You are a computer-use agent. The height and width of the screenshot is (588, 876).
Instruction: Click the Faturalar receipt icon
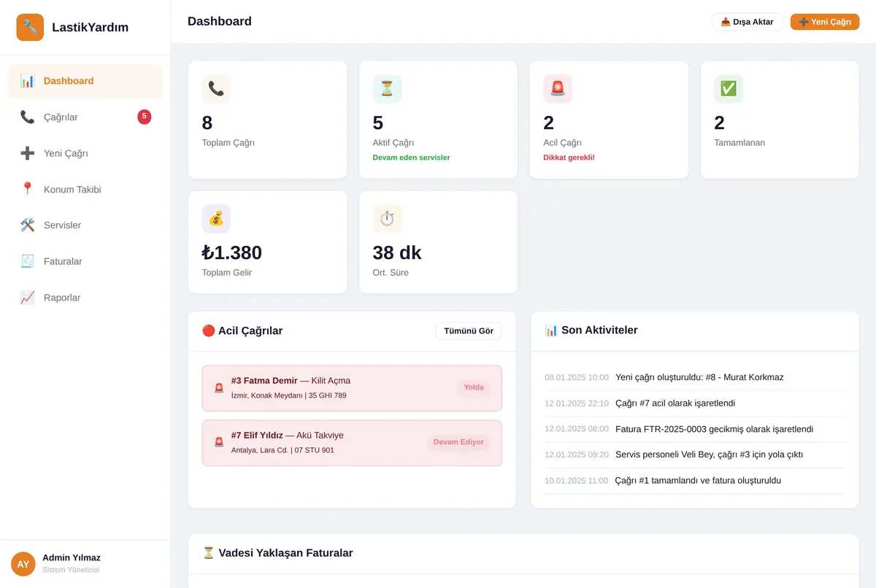[28, 261]
